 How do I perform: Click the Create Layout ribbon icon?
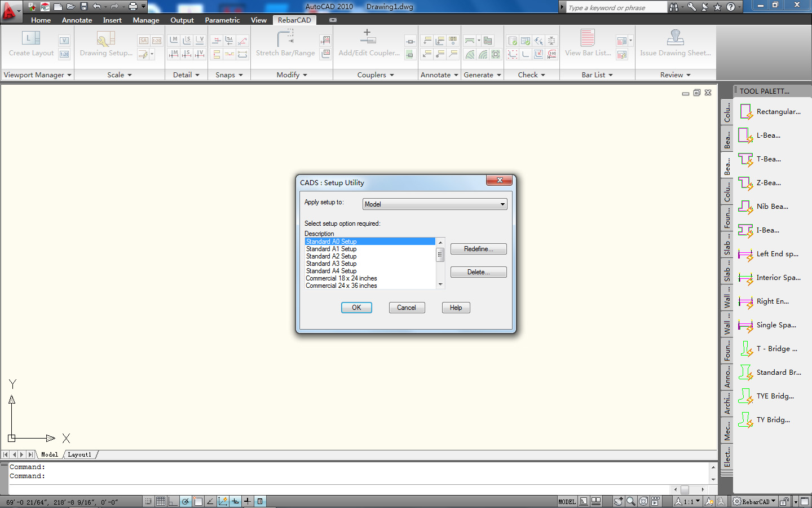coord(31,38)
